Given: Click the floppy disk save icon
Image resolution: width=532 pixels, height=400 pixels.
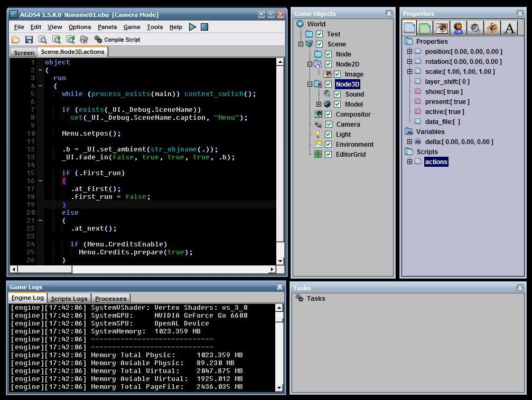Looking at the screenshot, I should coord(29,40).
